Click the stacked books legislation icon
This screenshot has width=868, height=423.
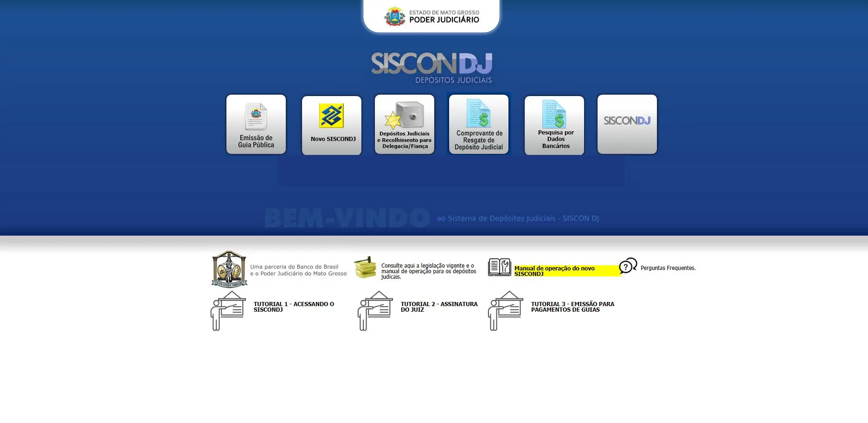366,268
